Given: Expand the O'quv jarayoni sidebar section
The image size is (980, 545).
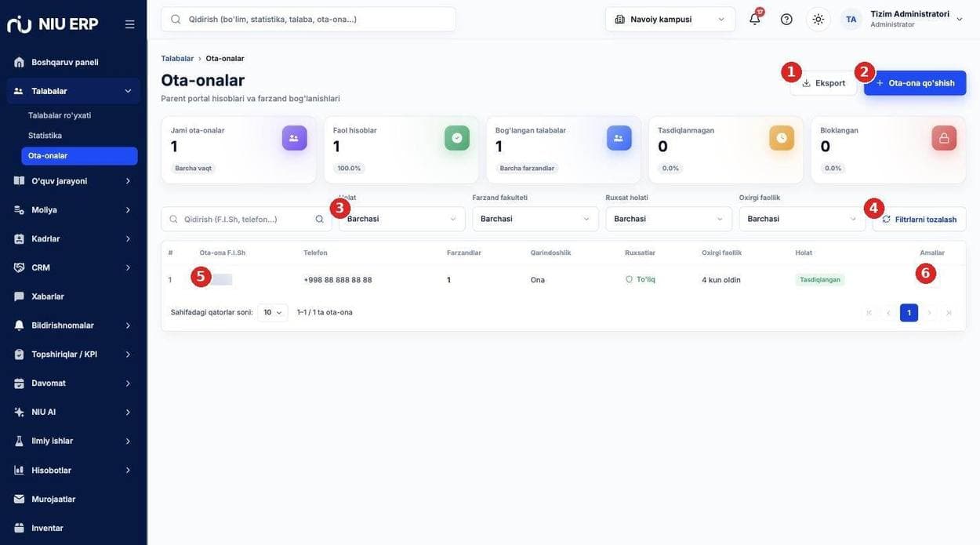Looking at the screenshot, I should coord(74,181).
